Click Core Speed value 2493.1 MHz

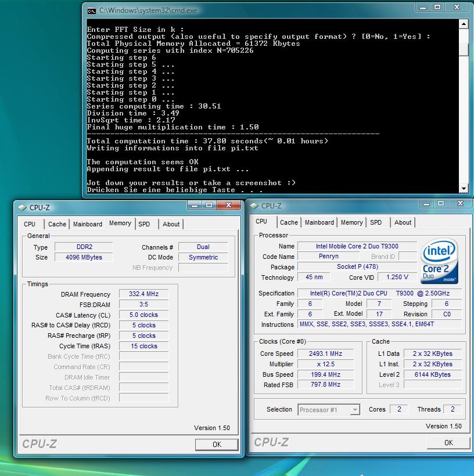tap(325, 354)
